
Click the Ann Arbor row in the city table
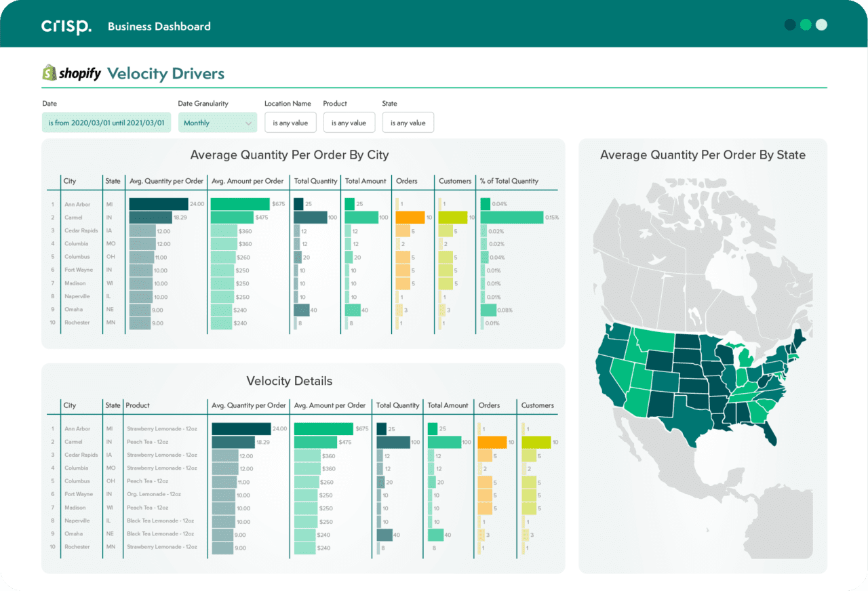[x=77, y=204]
